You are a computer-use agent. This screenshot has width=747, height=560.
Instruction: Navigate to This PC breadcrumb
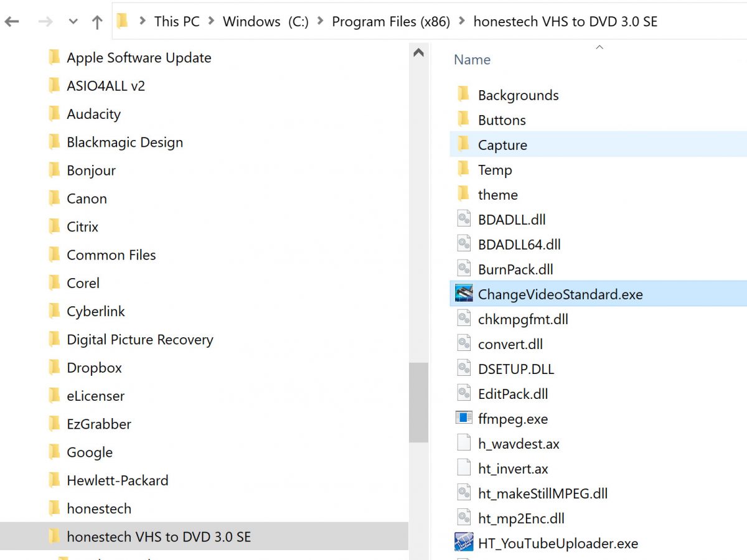[x=177, y=21]
